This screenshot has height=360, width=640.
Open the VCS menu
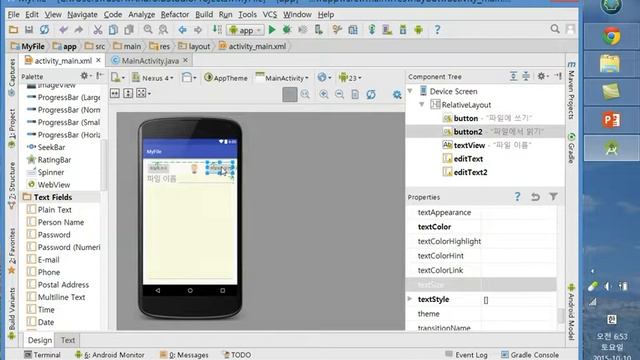pos(269,14)
